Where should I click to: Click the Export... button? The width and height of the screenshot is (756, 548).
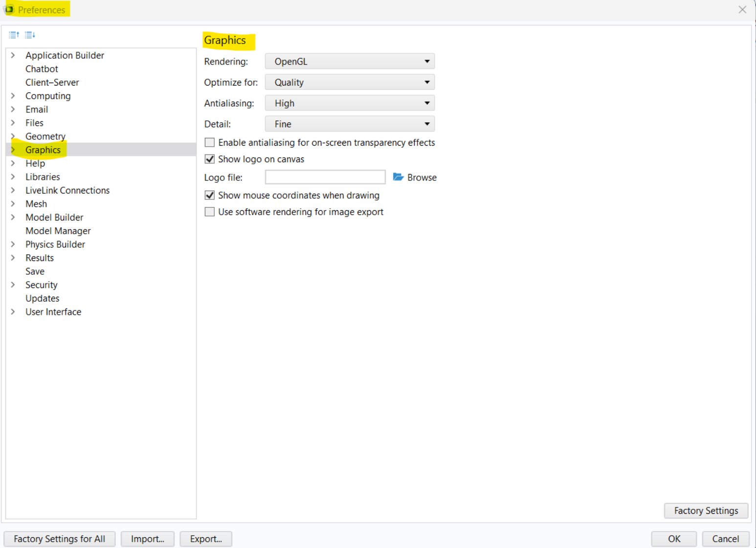click(206, 539)
